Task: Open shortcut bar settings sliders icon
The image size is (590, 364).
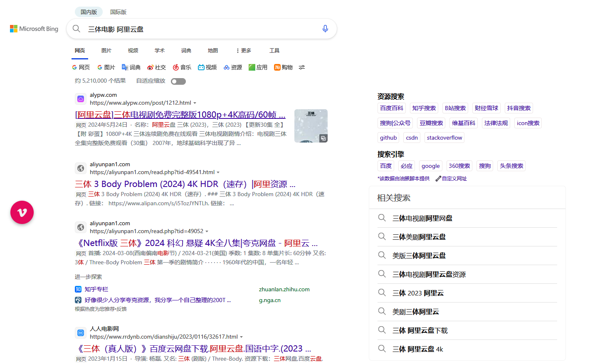Action: [x=302, y=67]
